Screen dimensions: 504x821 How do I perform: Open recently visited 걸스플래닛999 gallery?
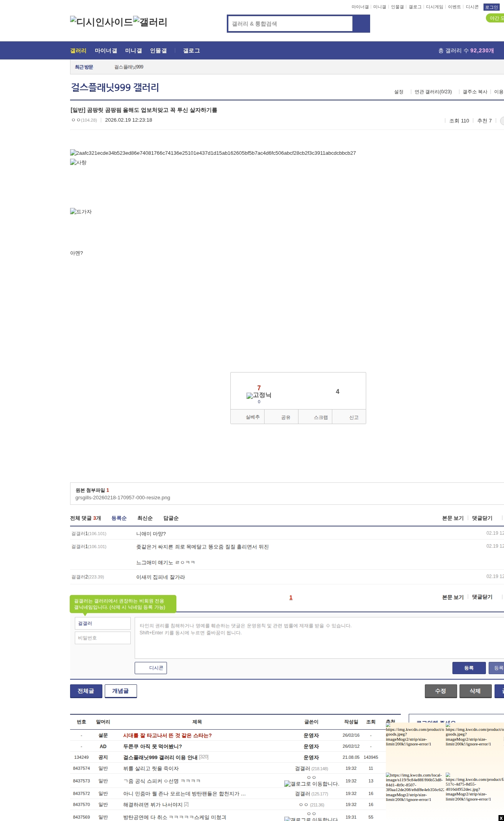[129, 67]
